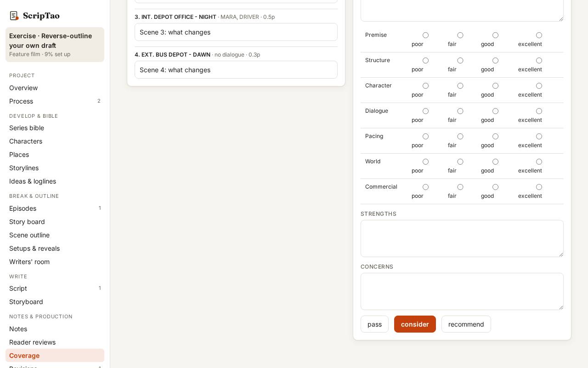The width and height of the screenshot is (588, 368).
Task: Open the Reverse-outline exercise project card
Action: point(55,45)
